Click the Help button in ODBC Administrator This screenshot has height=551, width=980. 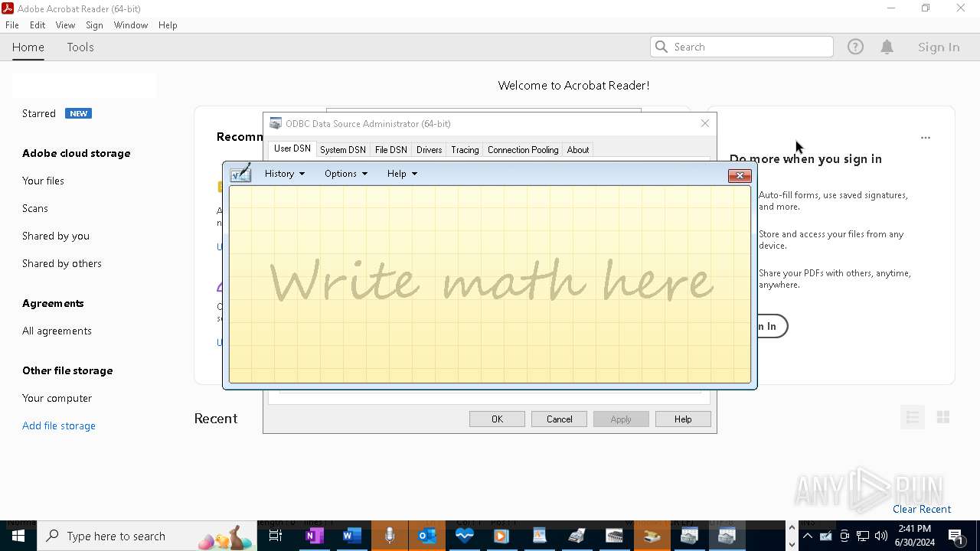tap(683, 419)
